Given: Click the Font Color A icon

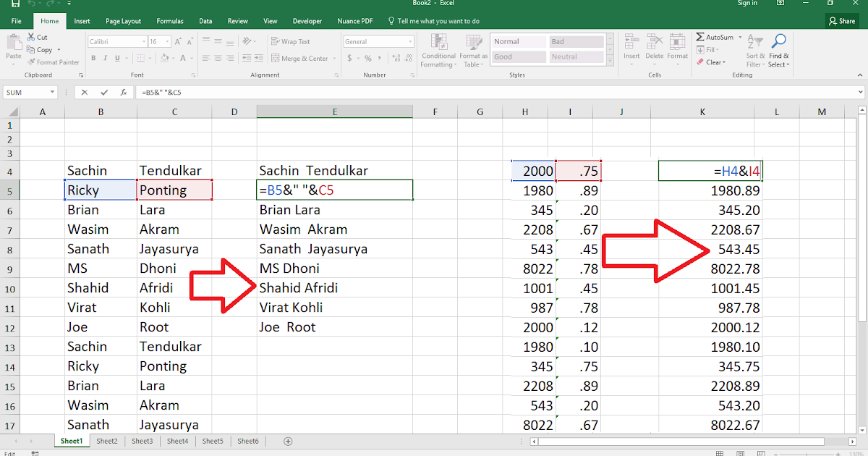Looking at the screenshot, I should (x=183, y=58).
